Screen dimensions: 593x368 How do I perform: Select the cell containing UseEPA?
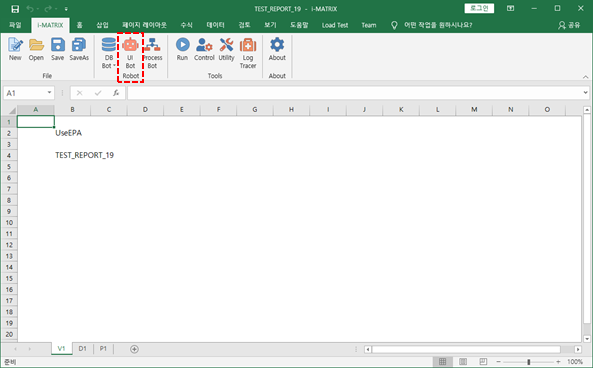(72, 133)
